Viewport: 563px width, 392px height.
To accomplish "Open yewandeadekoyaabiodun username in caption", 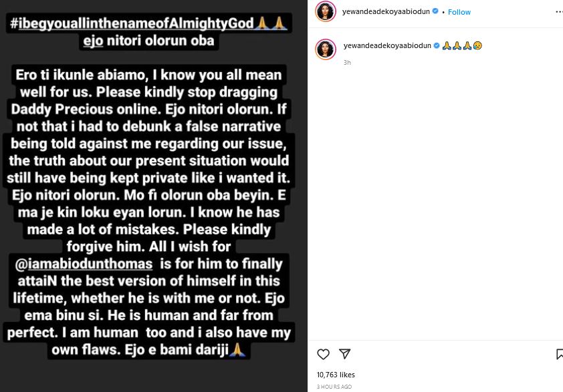I will coord(387,45).
